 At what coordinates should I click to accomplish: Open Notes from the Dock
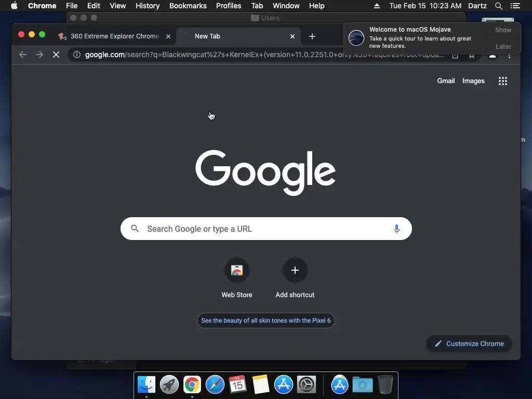(261, 385)
